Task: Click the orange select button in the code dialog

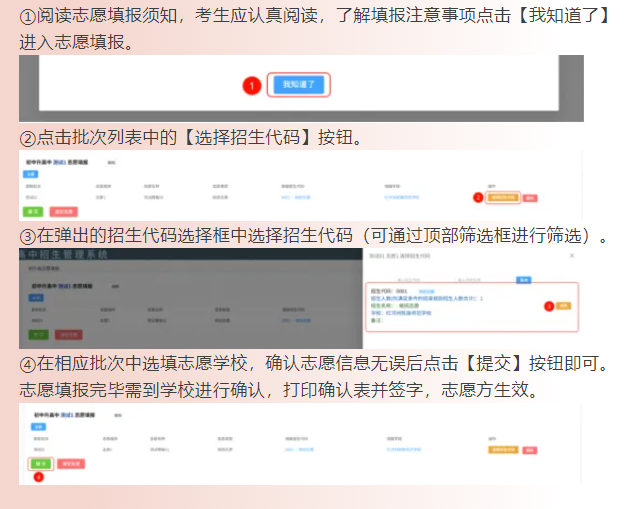Action: coord(563,305)
